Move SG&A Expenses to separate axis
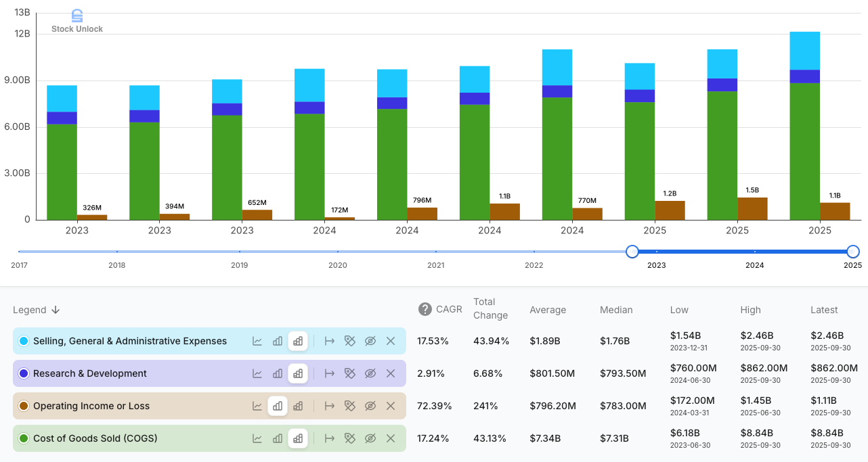Image resolution: width=868 pixels, height=462 pixels. (x=330, y=341)
